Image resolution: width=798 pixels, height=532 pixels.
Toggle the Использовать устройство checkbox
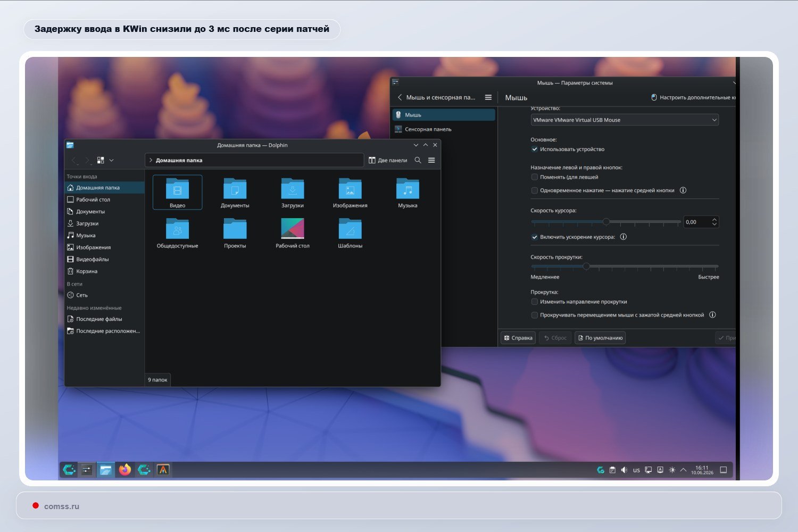pos(535,149)
